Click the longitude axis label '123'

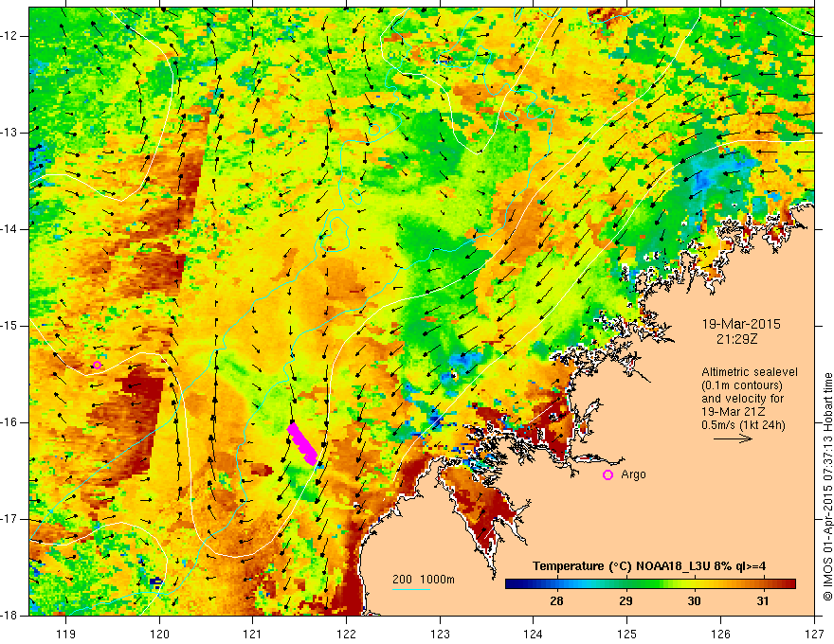click(440, 635)
